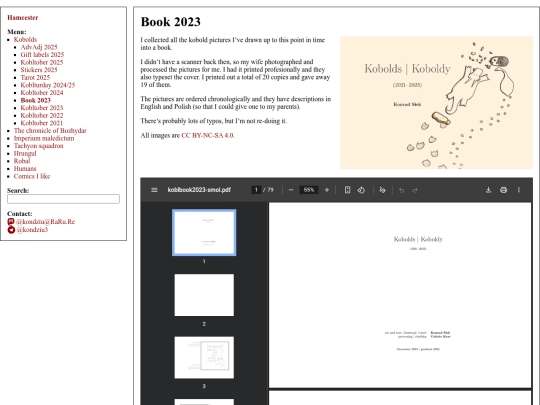Zoom out with the minus icon
The height and width of the screenshot is (405, 540).
(291, 190)
